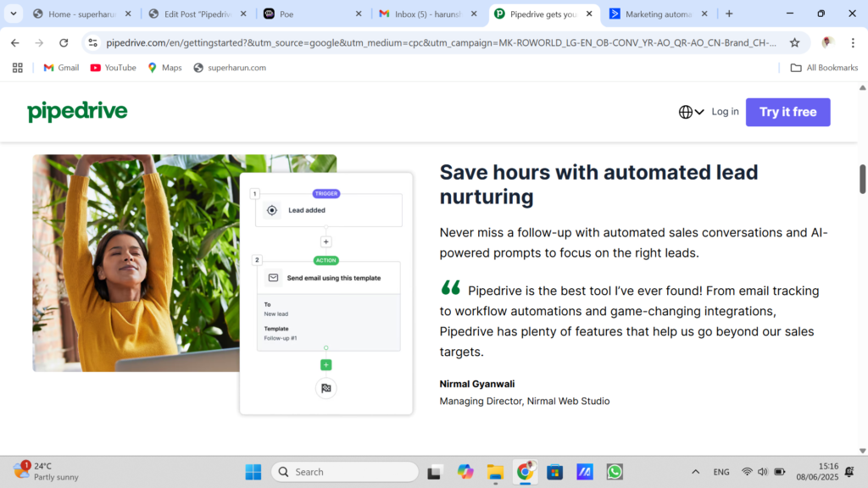This screenshot has width=868, height=488.
Task: Open the weather widget showing 24°C
Action: [46, 471]
